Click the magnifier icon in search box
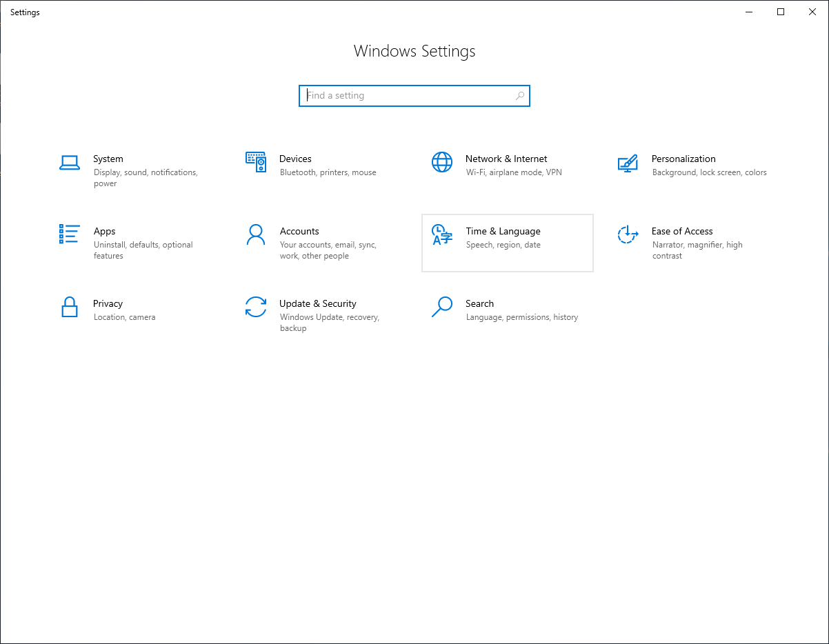The image size is (829, 644). [520, 96]
